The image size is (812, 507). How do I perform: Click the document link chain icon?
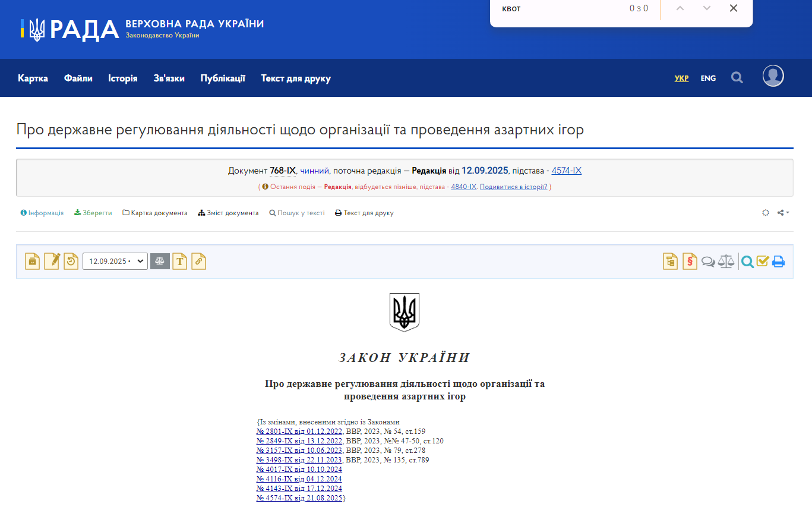(199, 262)
